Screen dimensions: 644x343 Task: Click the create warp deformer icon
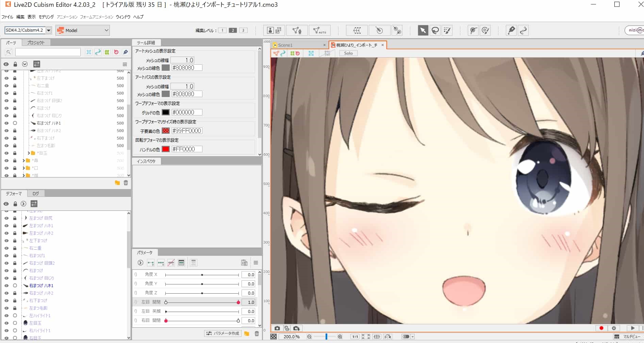(x=357, y=30)
